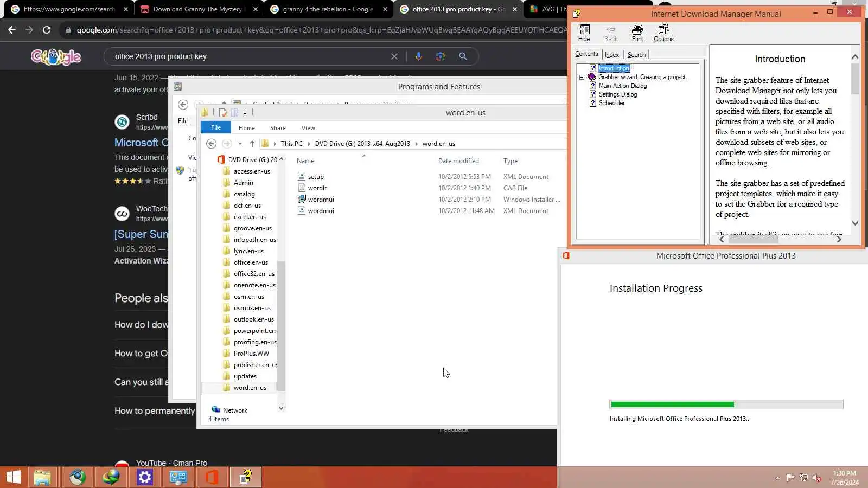Switch to the Search tab in IDM Manual
Viewport: 868px width, 488px height.
[636, 55]
